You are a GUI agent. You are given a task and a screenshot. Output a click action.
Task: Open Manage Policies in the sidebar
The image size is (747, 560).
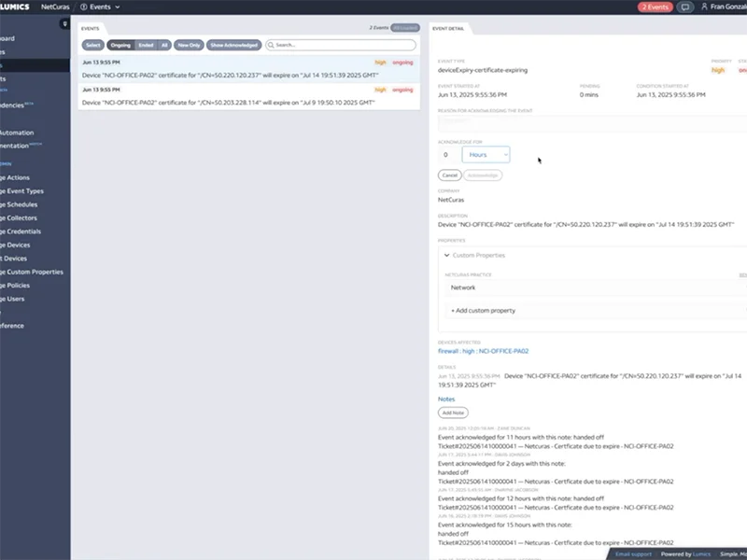pyautogui.click(x=15, y=286)
